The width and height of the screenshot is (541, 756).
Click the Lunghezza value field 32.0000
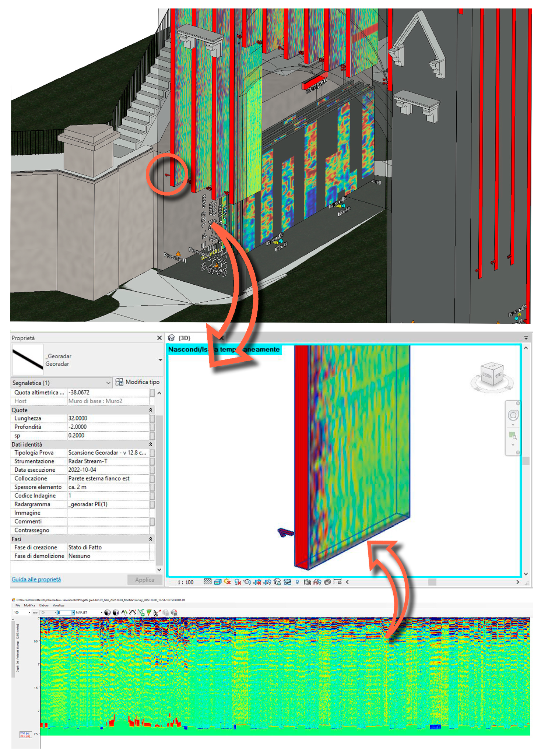(x=108, y=418)
